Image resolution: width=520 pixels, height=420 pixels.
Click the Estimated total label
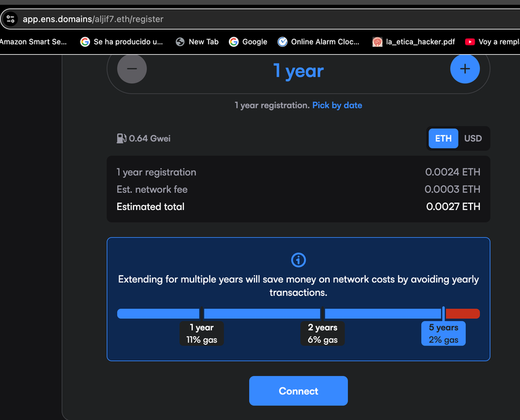150,207
